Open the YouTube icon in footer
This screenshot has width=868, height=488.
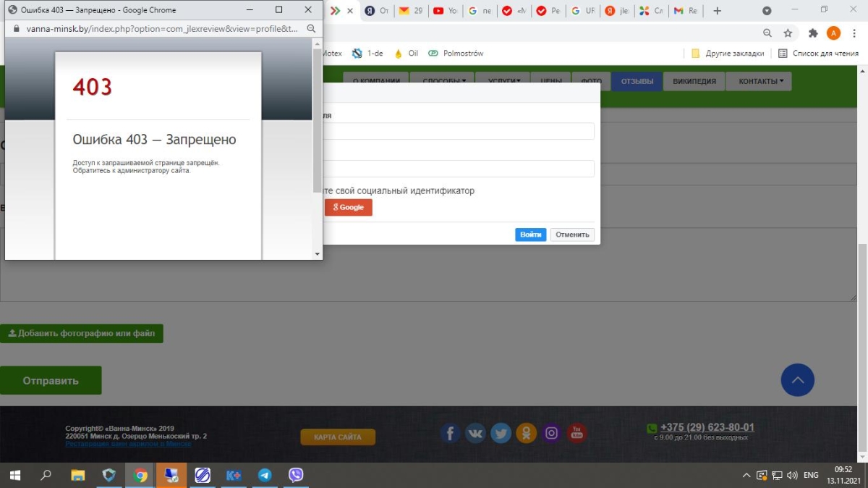click(x=576, y=433)
